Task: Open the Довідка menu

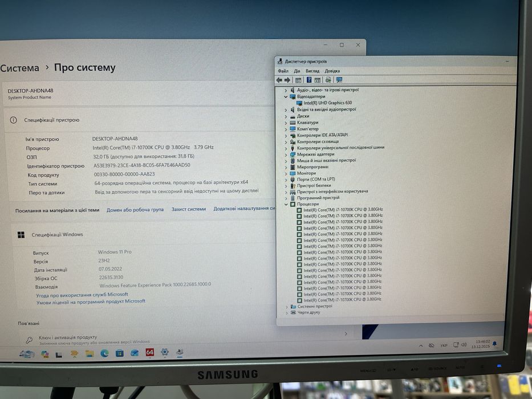Action: (332, 71)
